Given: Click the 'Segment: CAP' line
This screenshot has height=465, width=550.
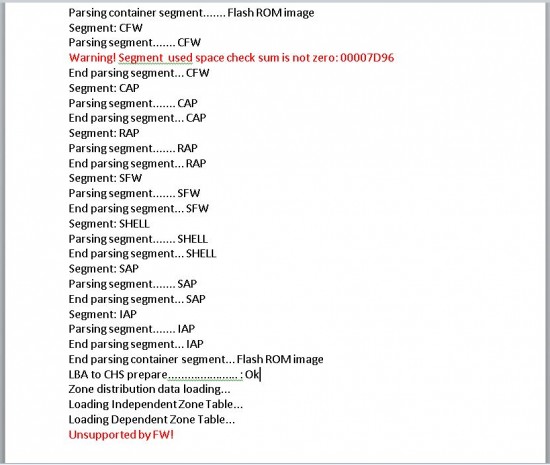Looking at the screenshot, I should pyautogui.click(x=104, y=88).
